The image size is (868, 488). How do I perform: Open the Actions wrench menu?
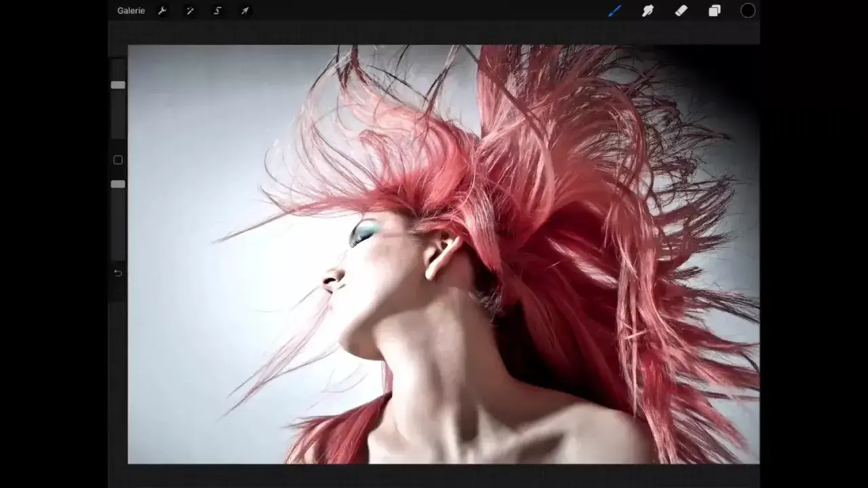(163, 11)
